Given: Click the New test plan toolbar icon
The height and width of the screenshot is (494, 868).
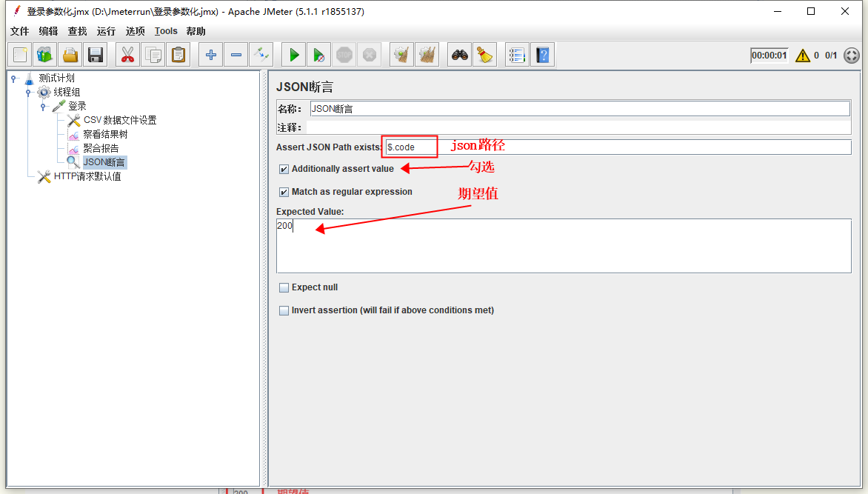Looking at the screenshot, I should [21, 55].
